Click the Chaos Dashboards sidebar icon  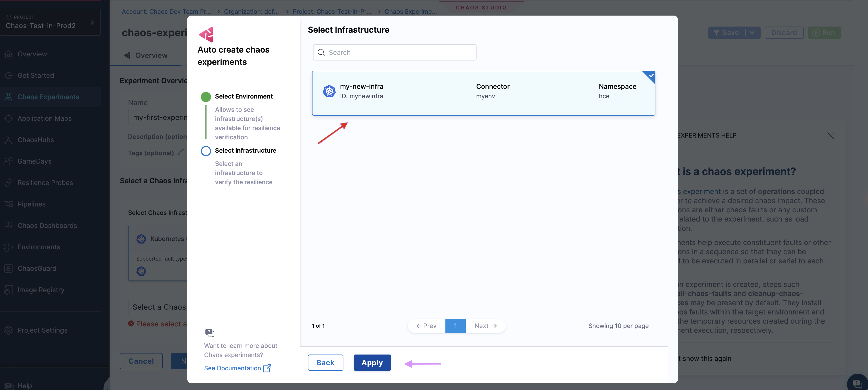[x=8, y=225]
